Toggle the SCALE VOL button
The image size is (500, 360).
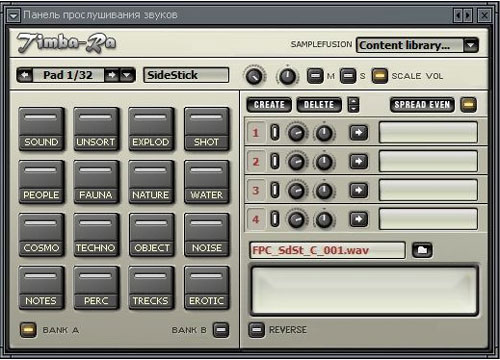(379, 76)
